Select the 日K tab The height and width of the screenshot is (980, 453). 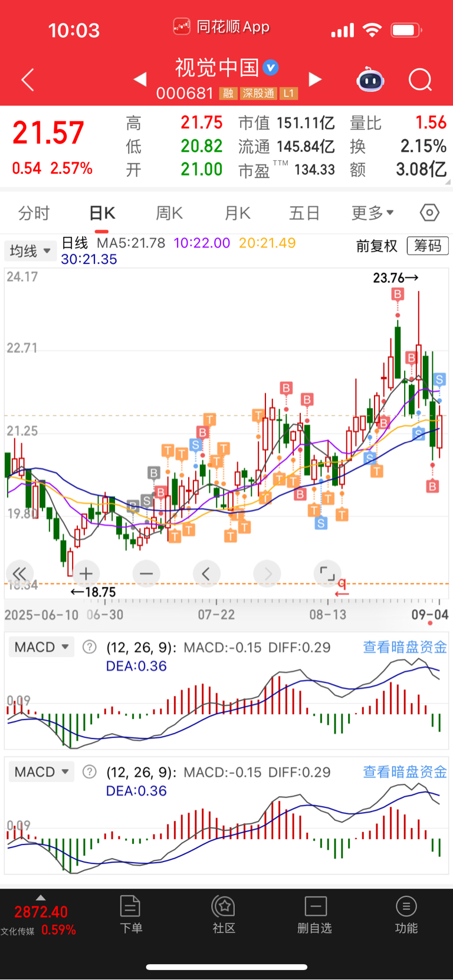(102, 213)
